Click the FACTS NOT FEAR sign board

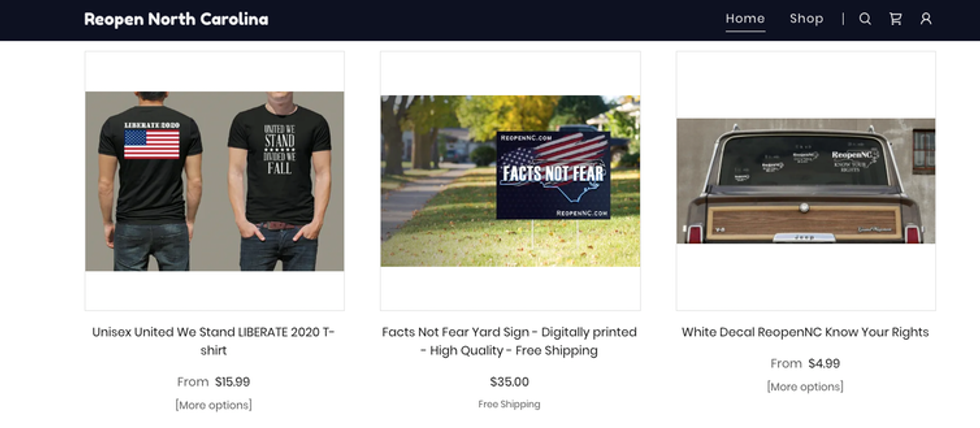coord(554,175)
